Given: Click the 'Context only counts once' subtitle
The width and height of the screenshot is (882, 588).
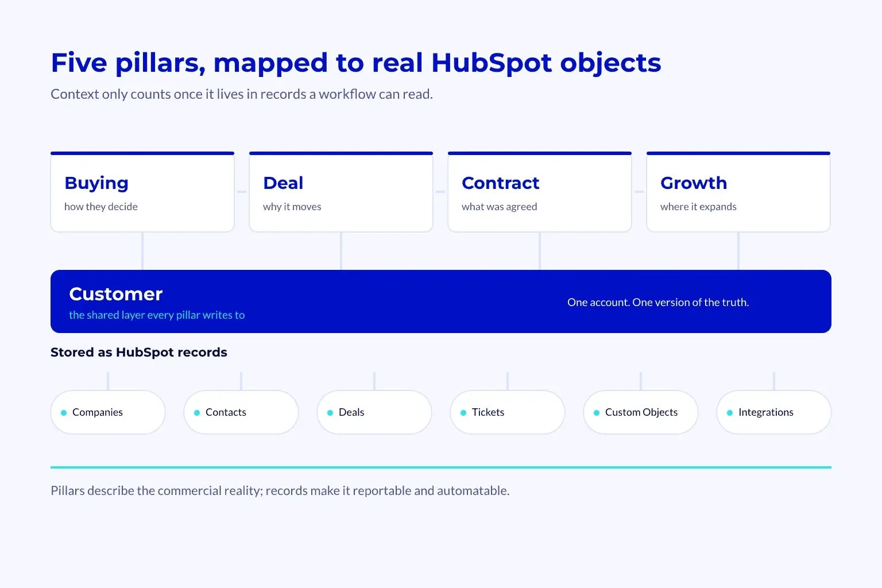Looking at the screenshot, I should 242,94.
